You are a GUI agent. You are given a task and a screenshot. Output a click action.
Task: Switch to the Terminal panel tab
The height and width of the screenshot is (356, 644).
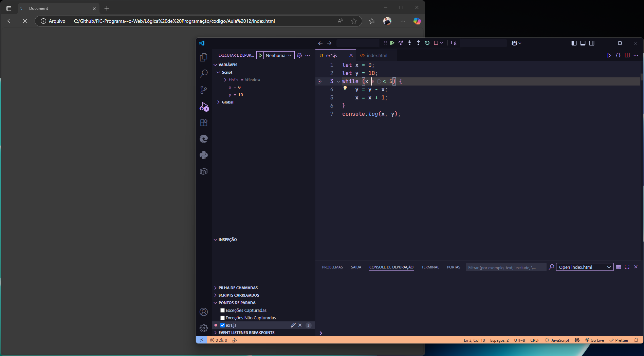coord(430,267)
